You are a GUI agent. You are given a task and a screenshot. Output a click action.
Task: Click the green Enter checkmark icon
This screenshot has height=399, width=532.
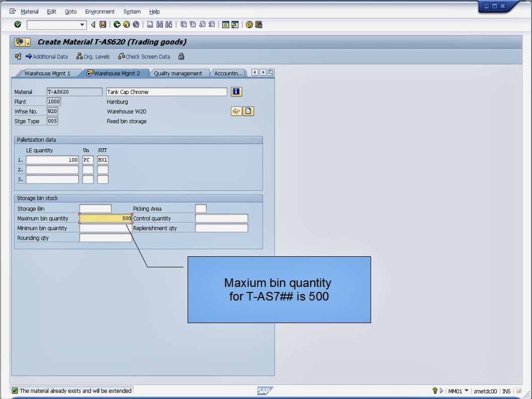(x=18, y=25)
